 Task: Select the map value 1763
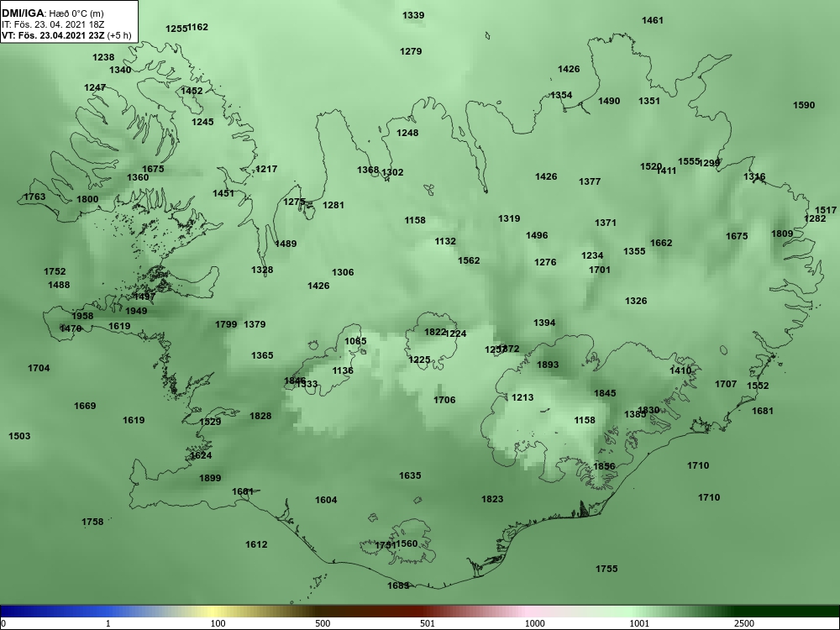coord(34,197)
